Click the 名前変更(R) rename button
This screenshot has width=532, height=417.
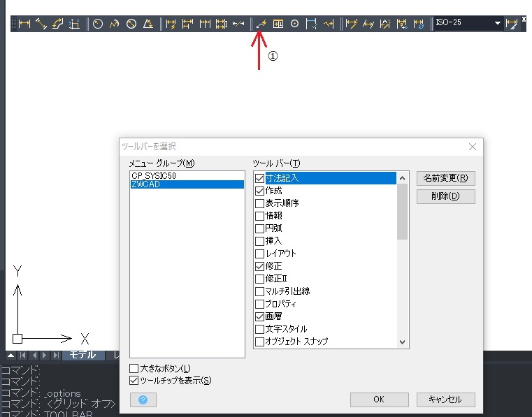(445, 178)
